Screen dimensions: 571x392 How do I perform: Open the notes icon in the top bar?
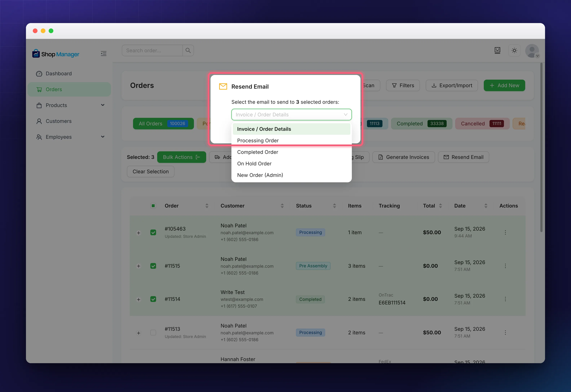point(497,50)
